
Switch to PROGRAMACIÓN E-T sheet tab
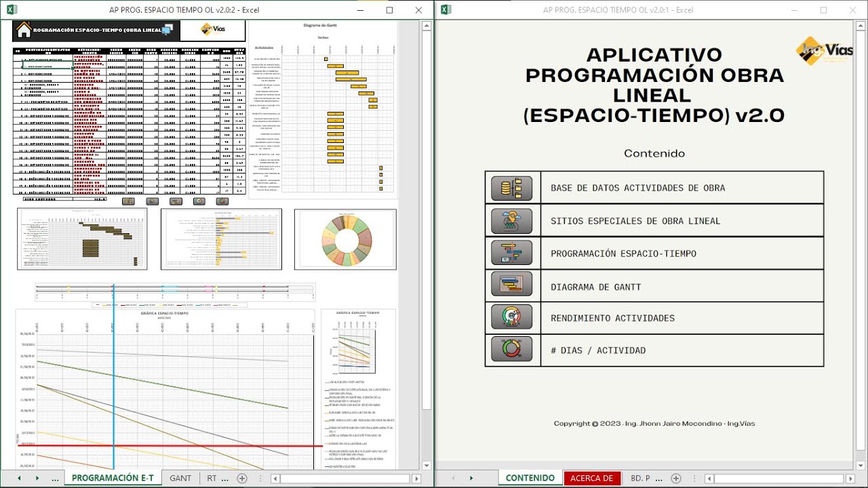(113, 478)
